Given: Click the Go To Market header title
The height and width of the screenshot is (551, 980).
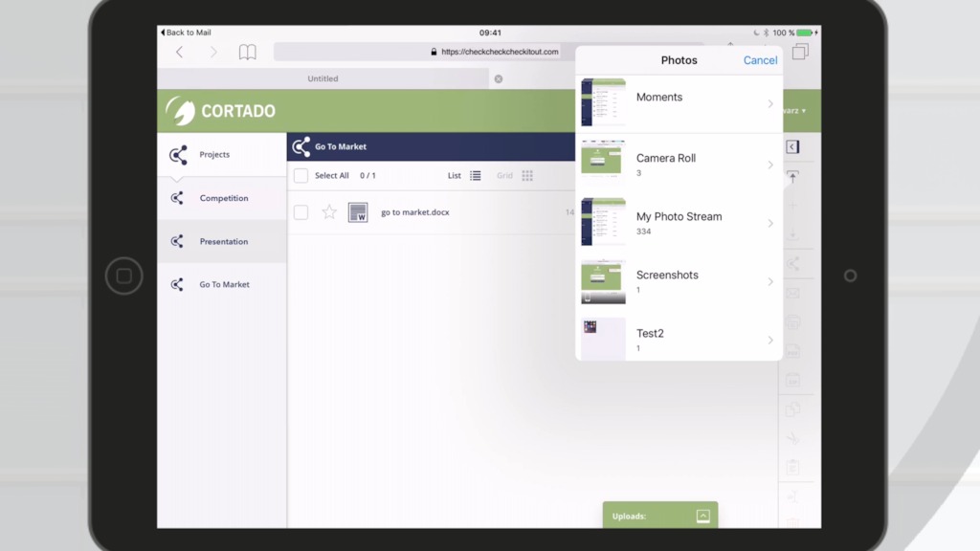Looking at the screenshot, I should 341,146.
